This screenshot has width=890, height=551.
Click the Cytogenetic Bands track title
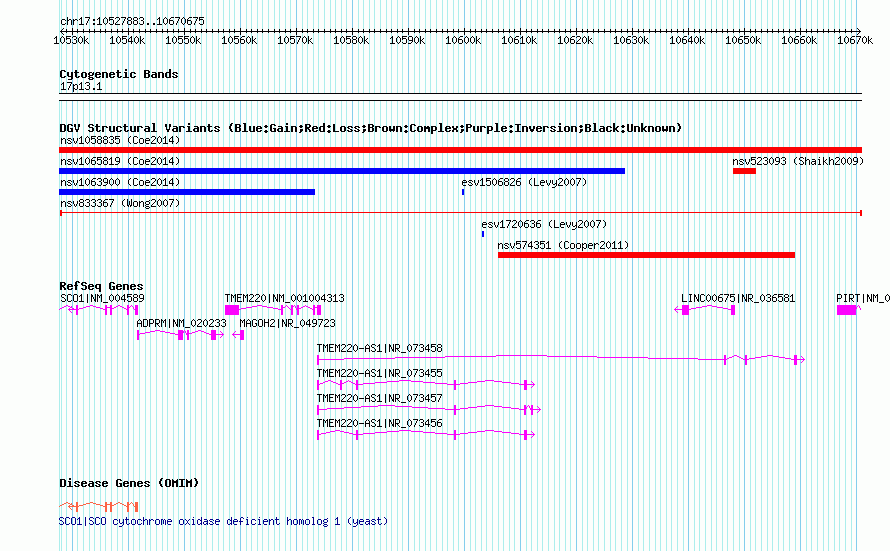click(x=119, y=74)
